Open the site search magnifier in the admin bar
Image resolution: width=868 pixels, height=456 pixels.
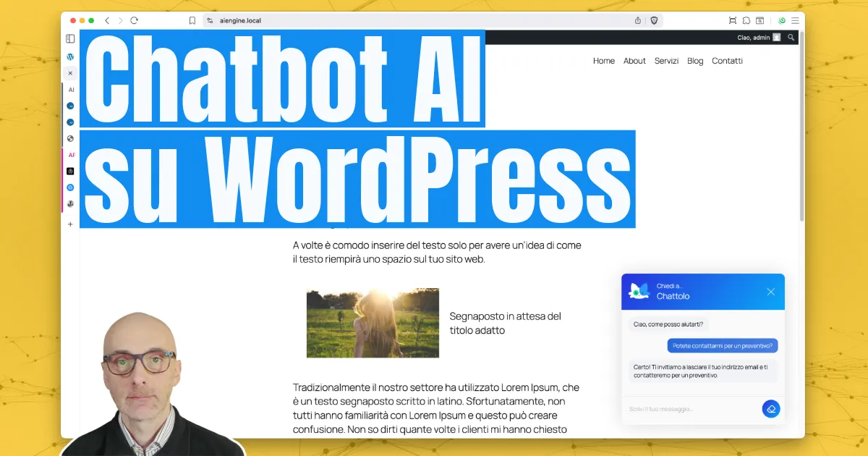pos(791,37)
